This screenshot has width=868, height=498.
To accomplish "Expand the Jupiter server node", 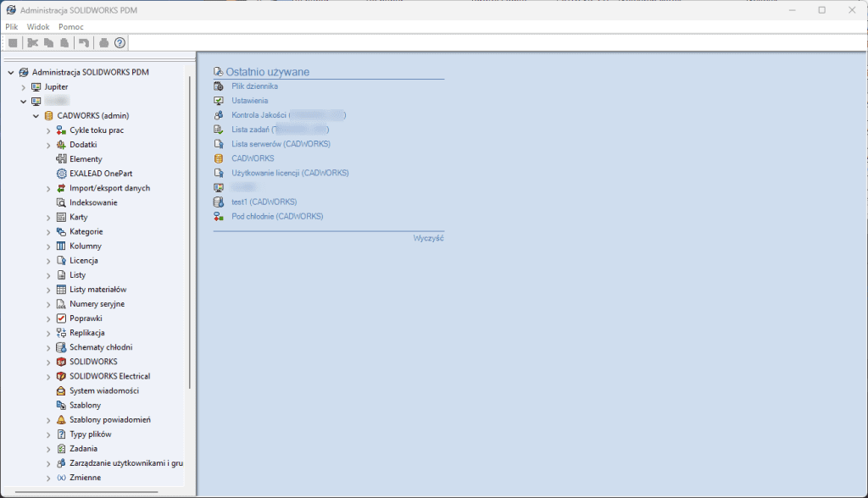I will tap(23, 87).
